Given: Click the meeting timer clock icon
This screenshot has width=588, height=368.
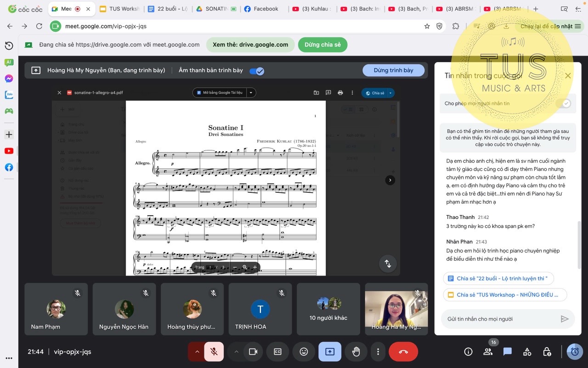Looking at the screenshot, I should click(575, 351).
